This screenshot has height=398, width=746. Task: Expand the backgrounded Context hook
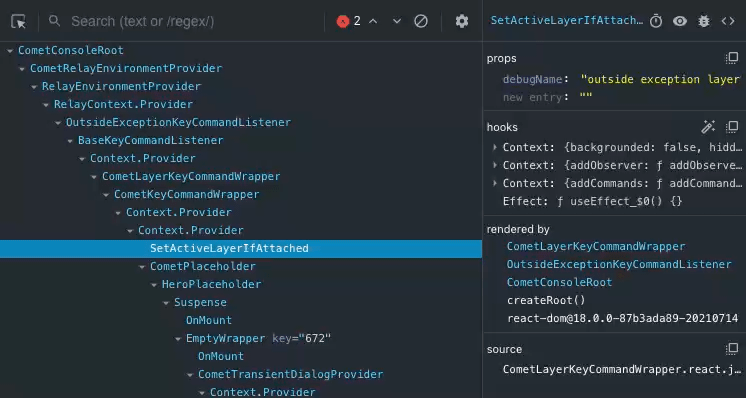(x=495, y=147)
